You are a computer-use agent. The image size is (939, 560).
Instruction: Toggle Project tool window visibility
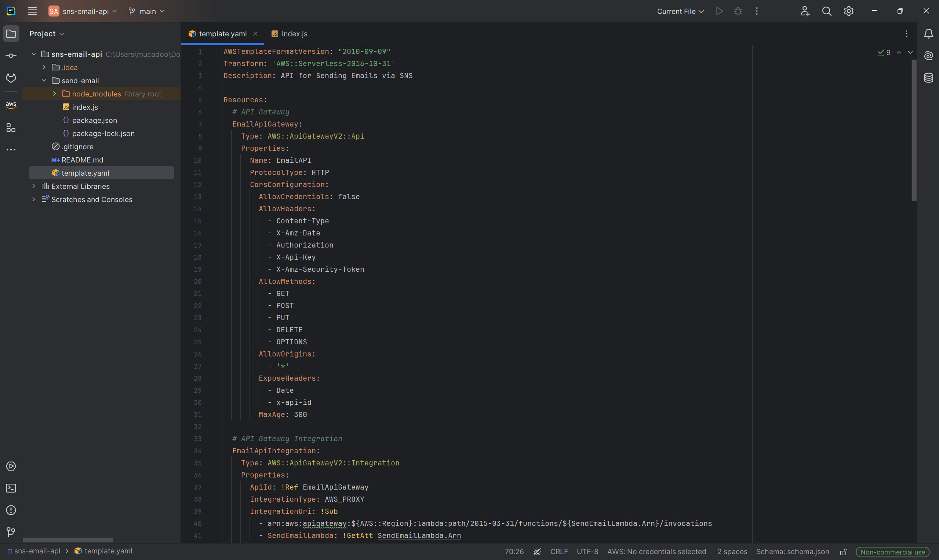tap(11, 34)
